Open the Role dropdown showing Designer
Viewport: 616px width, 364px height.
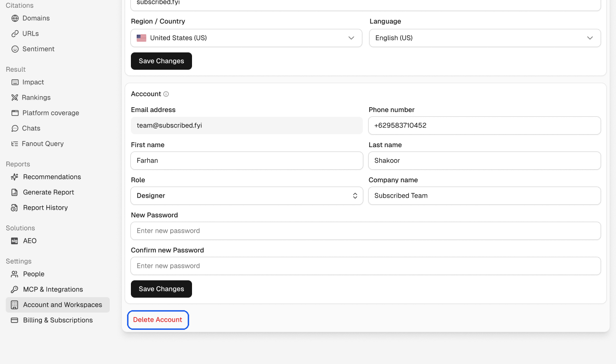247,196
